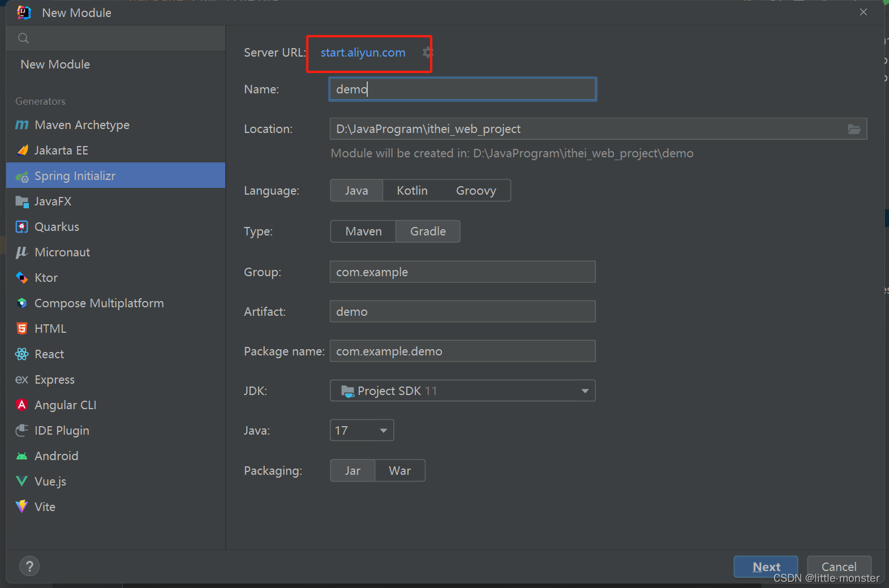Click the IDE Plugin plug icon

(22, 431)
